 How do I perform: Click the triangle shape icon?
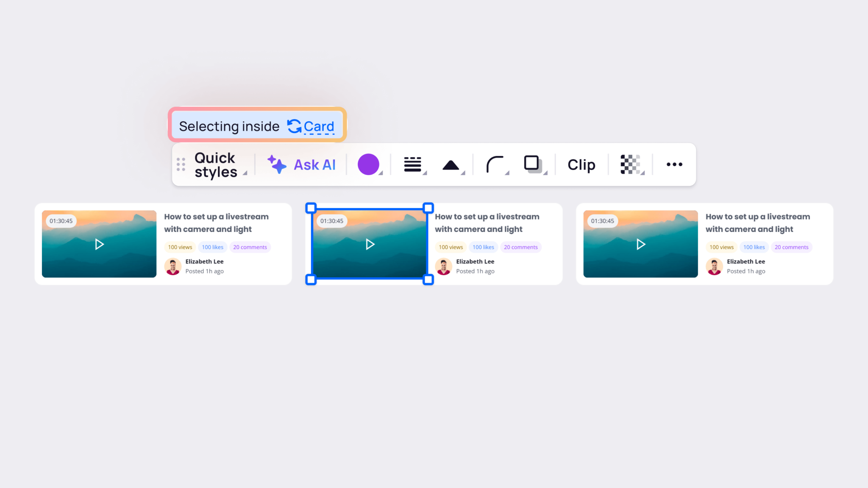click(x=451, y=165)
